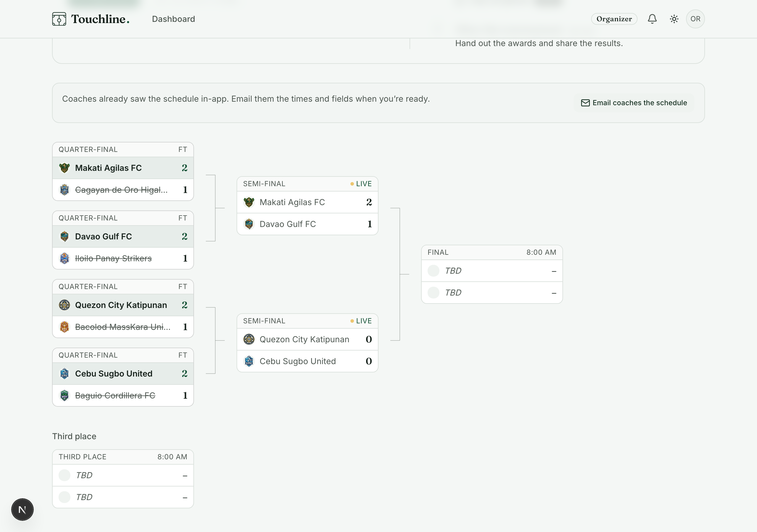The image size is (757, 532).
Task: Click Quezon City Katipunan crest in semi-final
Action: pyautogui.click(x=249, y=339)
